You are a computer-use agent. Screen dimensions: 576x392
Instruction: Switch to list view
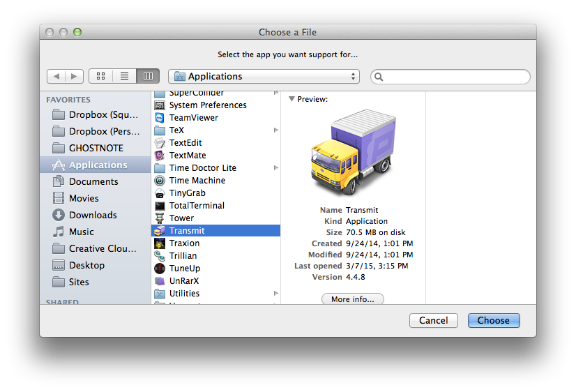125,77
